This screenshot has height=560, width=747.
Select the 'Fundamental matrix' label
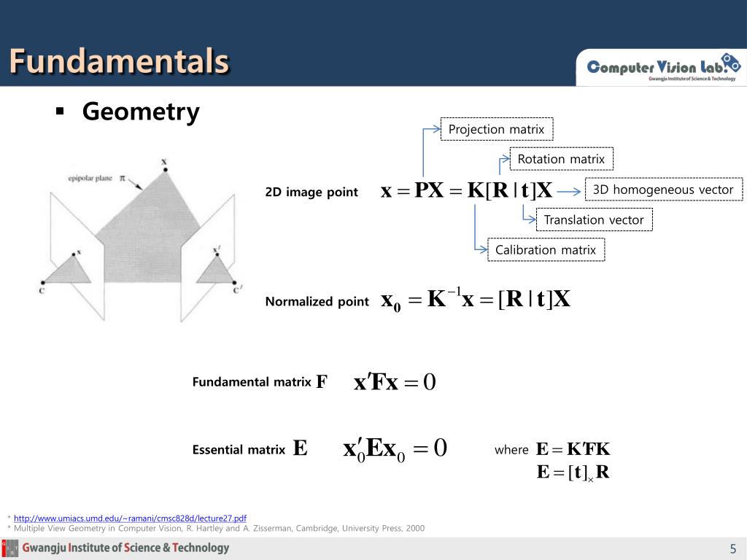(252, 382)
